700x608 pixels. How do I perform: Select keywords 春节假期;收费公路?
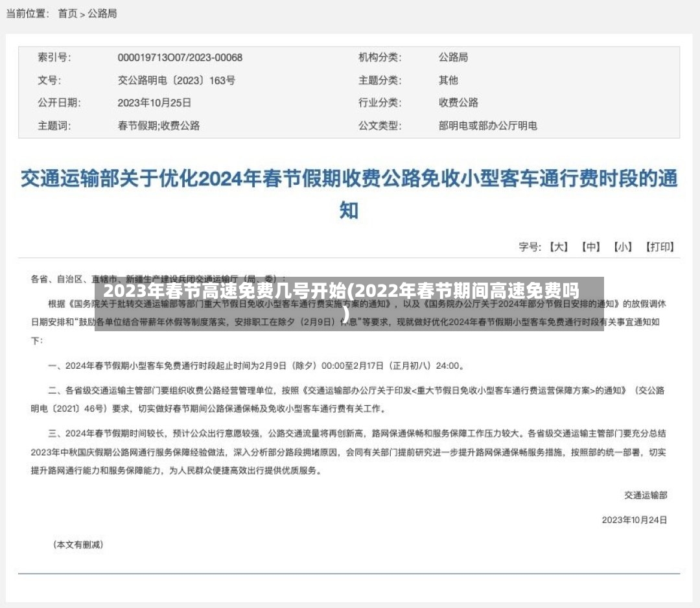coord(159,126)
